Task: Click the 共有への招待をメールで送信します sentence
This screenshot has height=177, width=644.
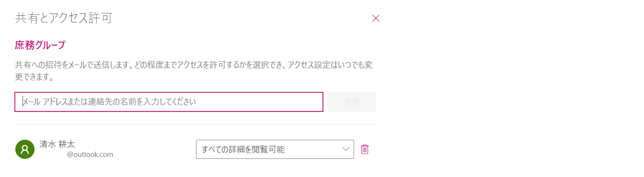Action: (73, 65)
